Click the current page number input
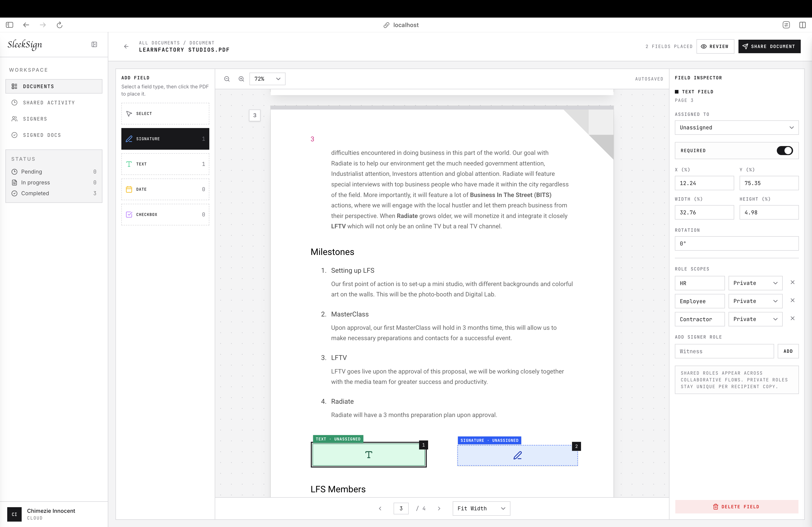The height and width of the screenshot is (527, 812). click(x=401, y=508)
